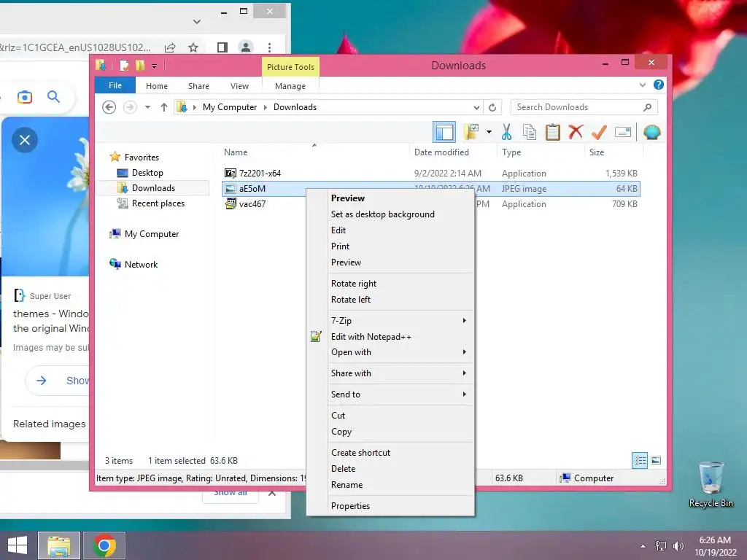This screenshot has height=560, width=747.
Task: Click the Copy pages icon in toolbar
Action: tap(530, 132)
